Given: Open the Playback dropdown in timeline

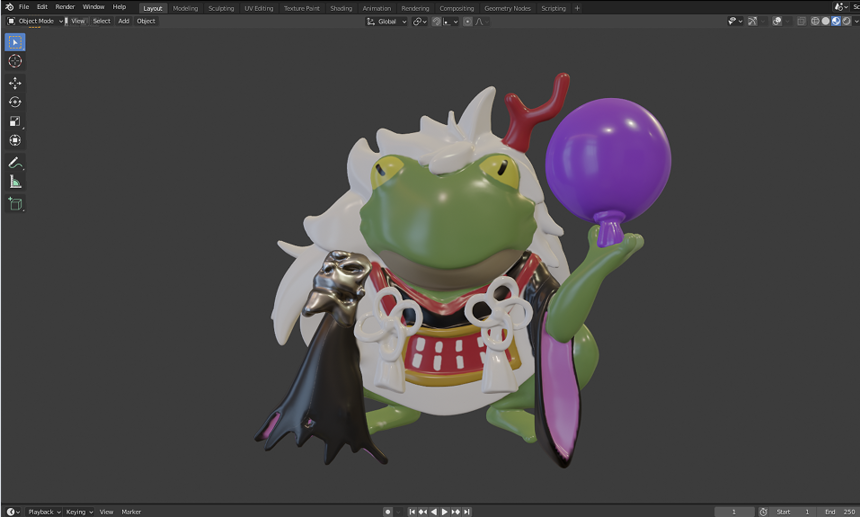Looking at the screenshot, I should click(44, 512).
